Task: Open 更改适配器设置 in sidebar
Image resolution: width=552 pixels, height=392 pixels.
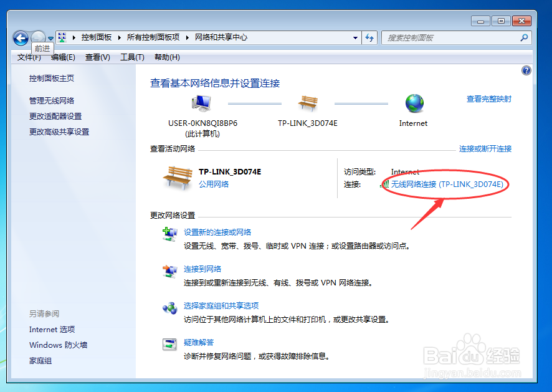Action: (55, 116)
